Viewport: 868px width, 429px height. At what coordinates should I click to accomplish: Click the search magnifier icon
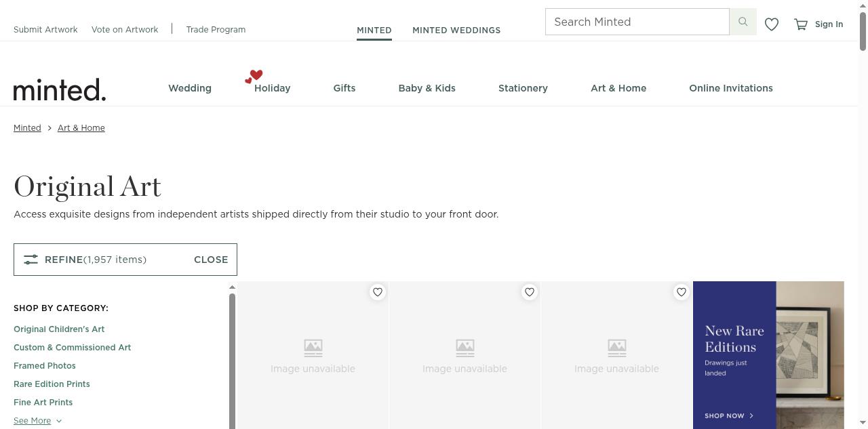click(743, 22)
